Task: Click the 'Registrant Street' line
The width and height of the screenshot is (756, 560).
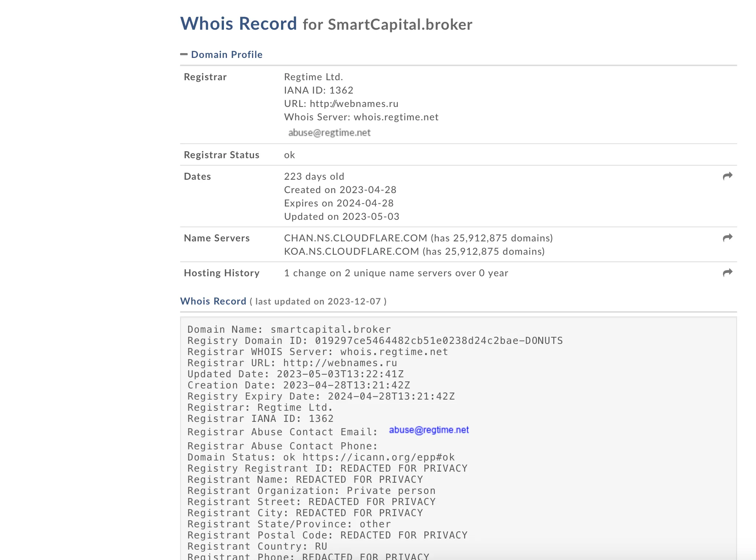Action: [311, 502]
